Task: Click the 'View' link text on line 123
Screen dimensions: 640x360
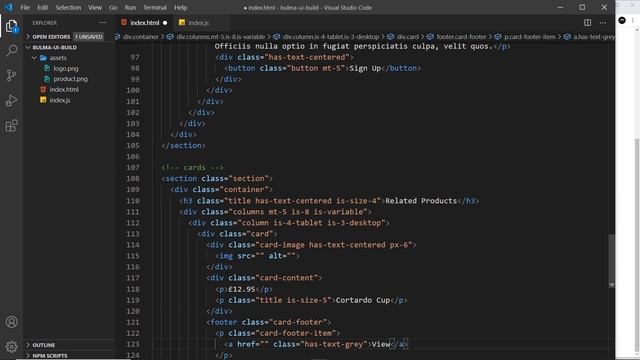Action: 381,344
